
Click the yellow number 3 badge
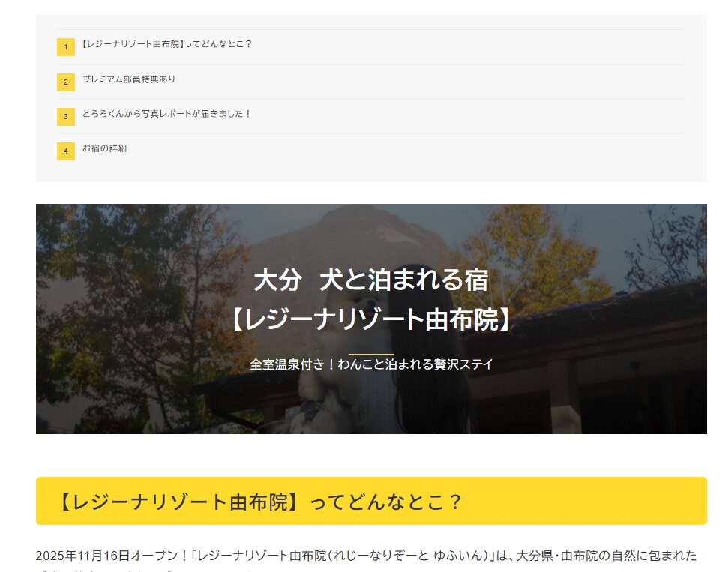tap(65, 116)
